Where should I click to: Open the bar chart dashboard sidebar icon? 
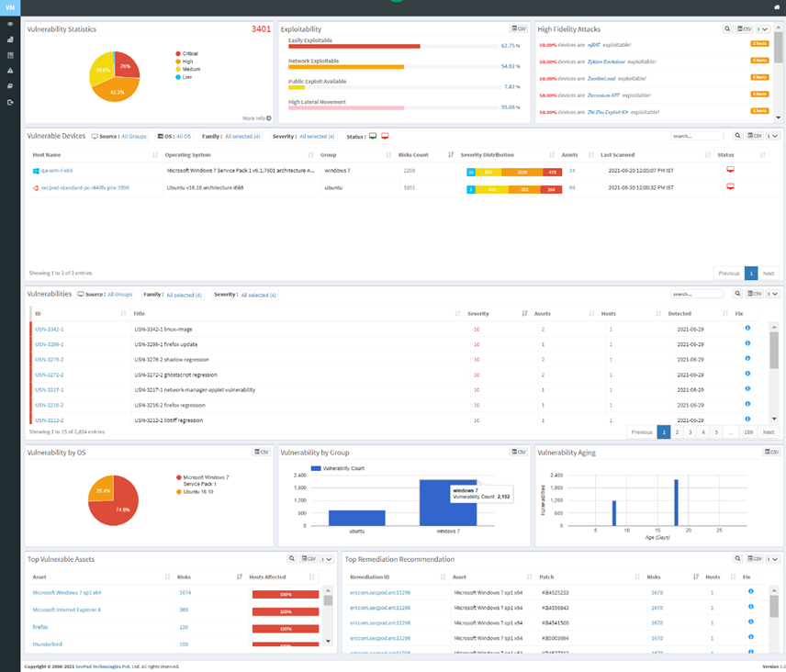[x=10, y=39]
